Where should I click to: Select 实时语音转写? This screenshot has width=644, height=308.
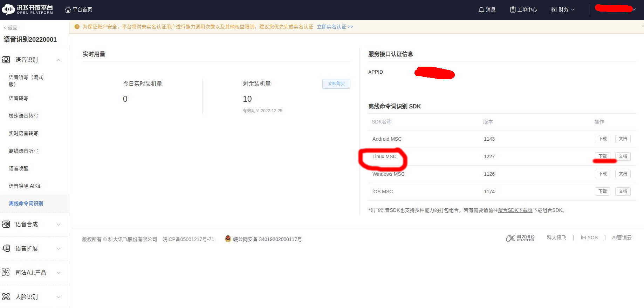(x=23, y=133)
